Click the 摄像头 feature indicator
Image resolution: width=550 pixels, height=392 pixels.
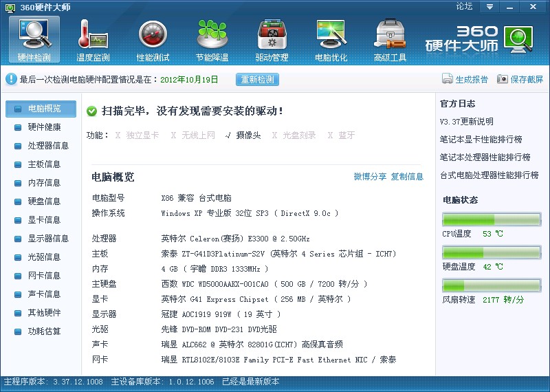(x=243, y=135)
